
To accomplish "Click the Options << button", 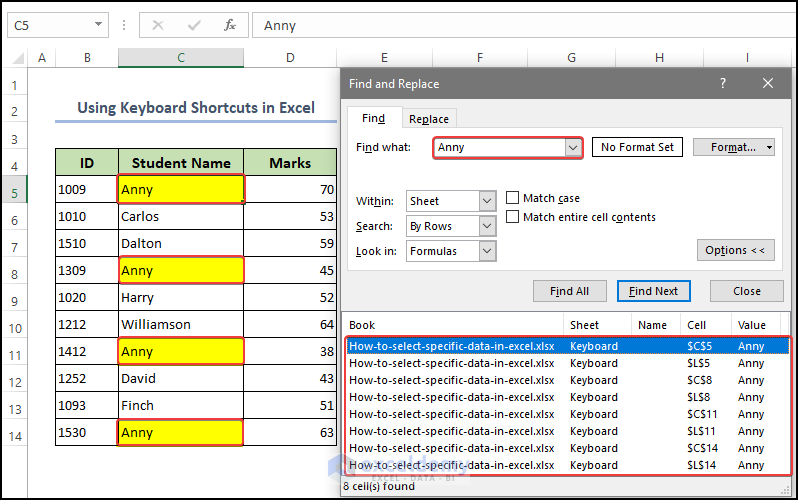I will click(735, 250).
